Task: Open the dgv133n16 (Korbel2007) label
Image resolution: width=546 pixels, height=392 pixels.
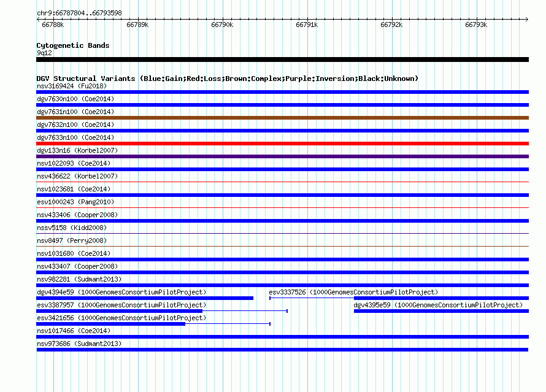Action: point(77,150)
